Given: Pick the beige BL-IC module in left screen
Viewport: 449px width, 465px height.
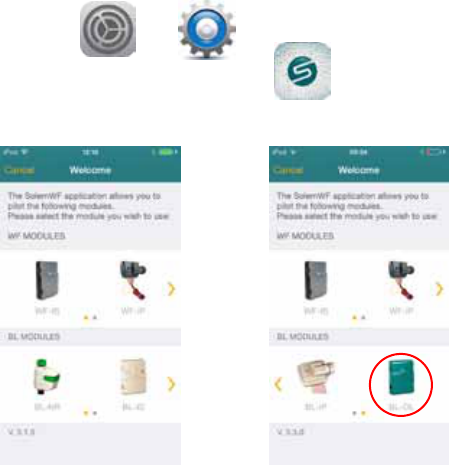Looking at the screenshot, I should click(x=133, y=383).
